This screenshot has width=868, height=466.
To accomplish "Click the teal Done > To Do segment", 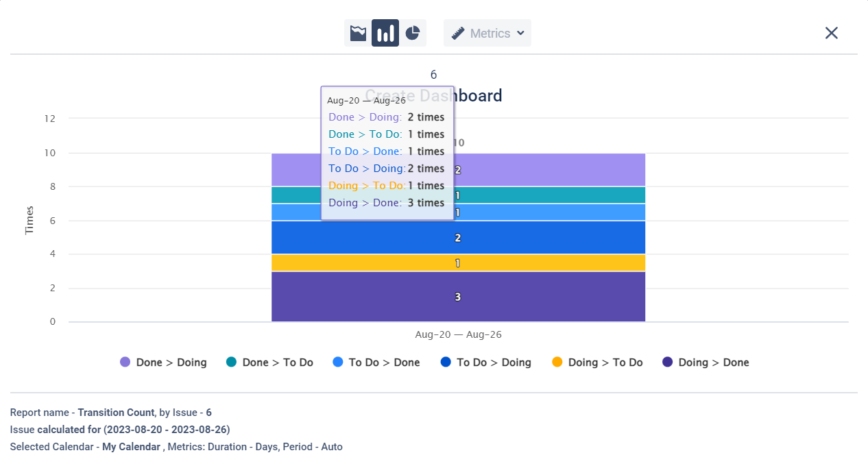I will (x=548, y=195).
